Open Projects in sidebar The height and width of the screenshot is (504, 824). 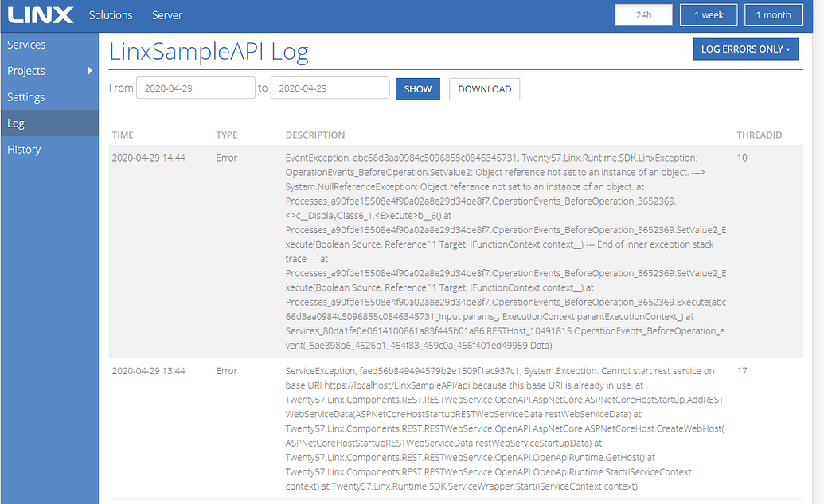[x=25, y=71]
